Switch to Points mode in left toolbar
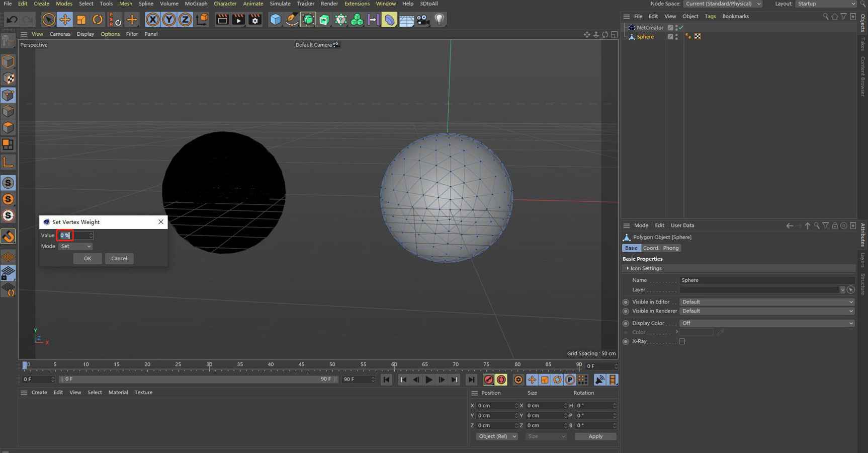The width and height of the screenshot is (868, 453). [8, 95]
